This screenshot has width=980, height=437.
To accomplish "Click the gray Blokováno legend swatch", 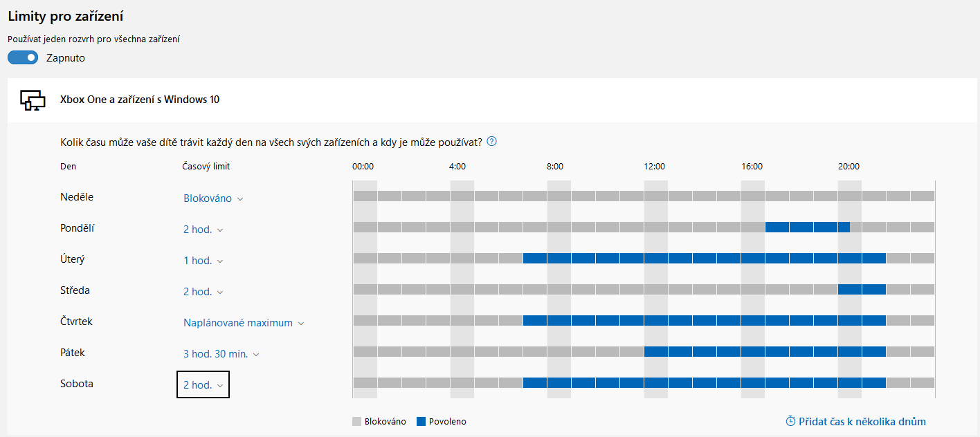I will click(356, 421).
